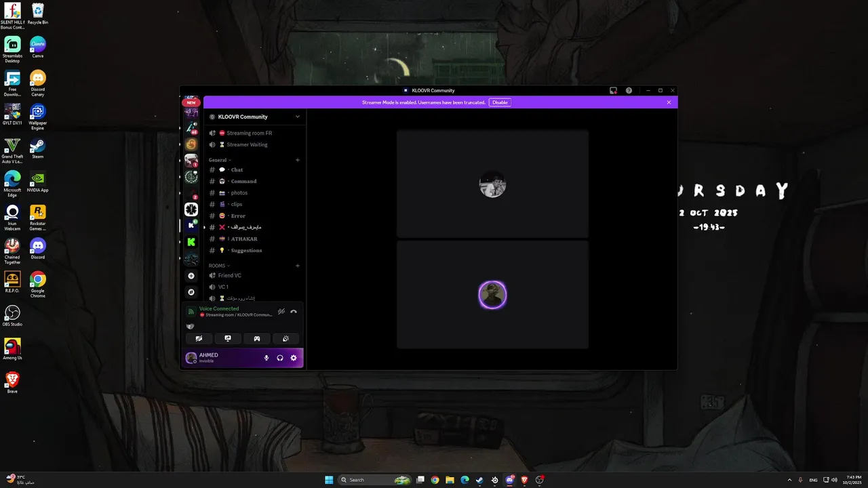Launch Among Us desktop shortcut

(x=12, y=349)
